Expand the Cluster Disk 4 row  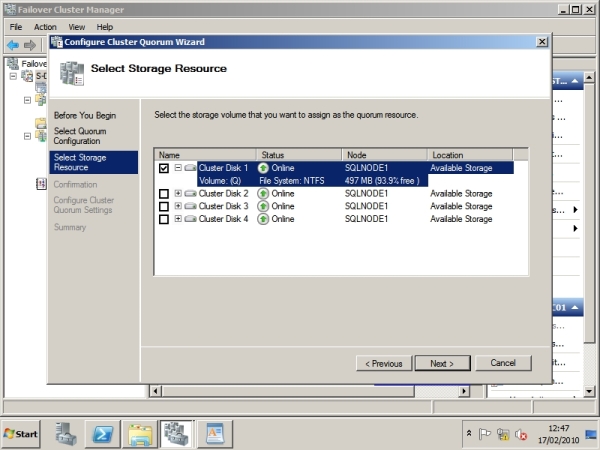click(178, 219)
